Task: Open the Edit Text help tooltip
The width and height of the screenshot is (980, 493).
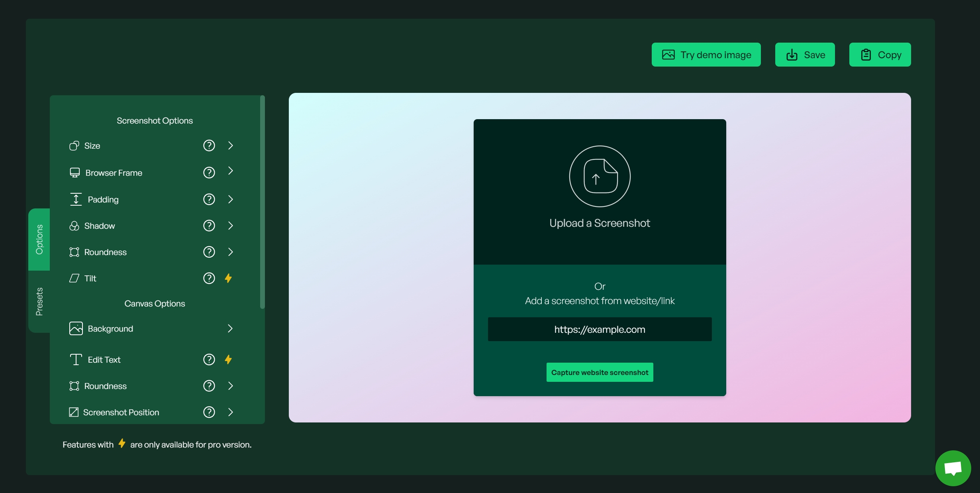Action: click(x=209, y=359)
